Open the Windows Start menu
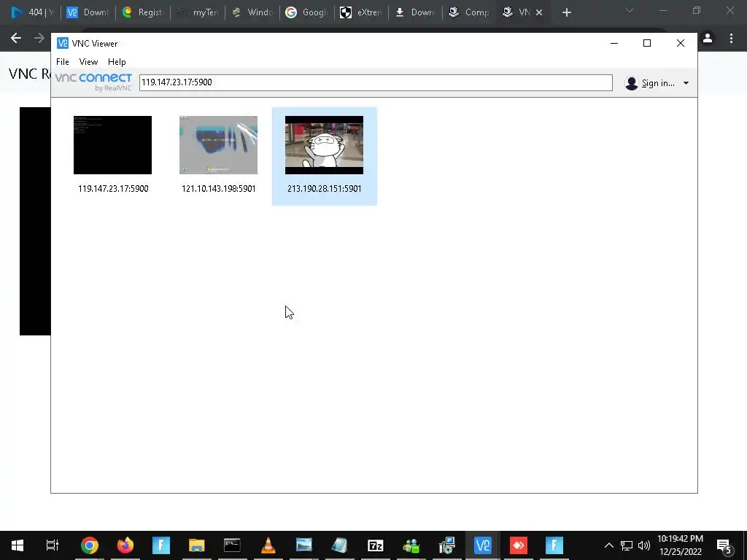The height and width of the screenshot is (560, 747). pyautogui.click(x=18, y=545)
